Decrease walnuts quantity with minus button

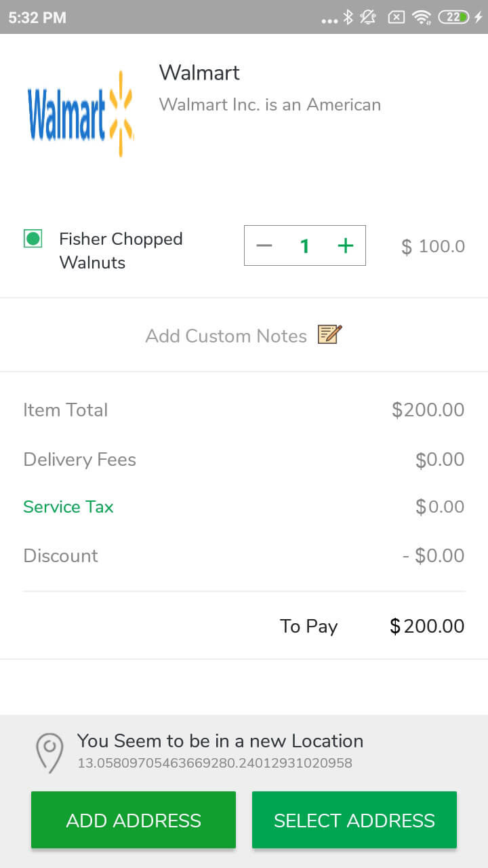coord(264,245)
